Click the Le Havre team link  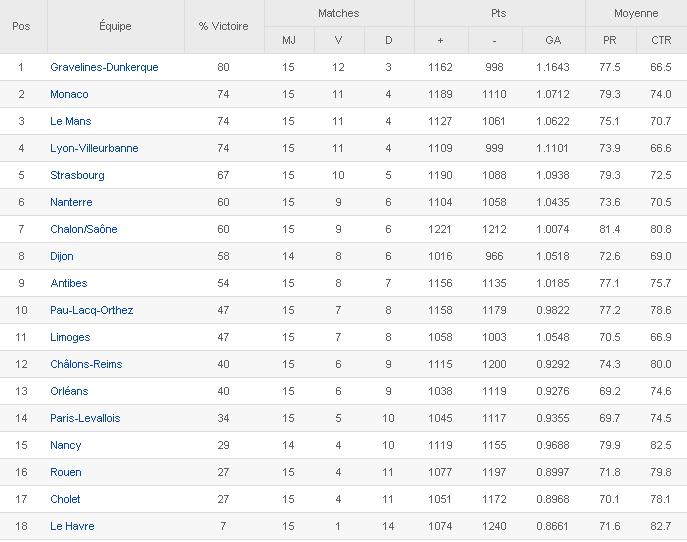coord(71,526)
